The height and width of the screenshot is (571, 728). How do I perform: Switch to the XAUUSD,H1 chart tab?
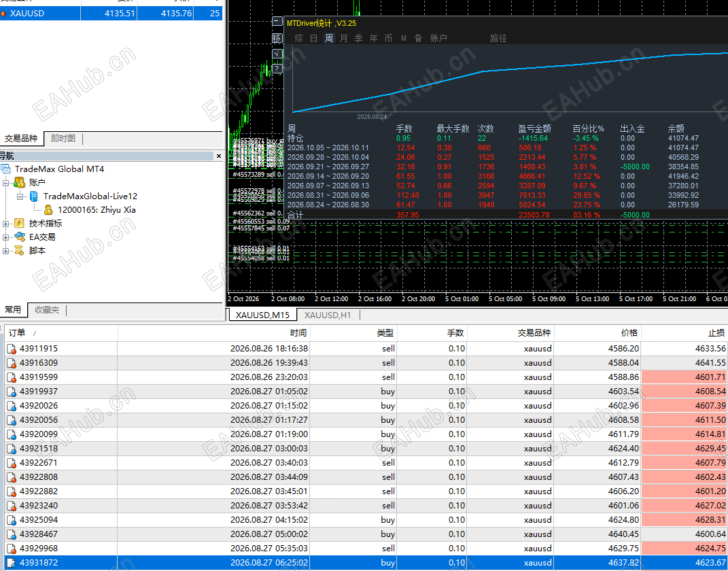tap(328, 315)
